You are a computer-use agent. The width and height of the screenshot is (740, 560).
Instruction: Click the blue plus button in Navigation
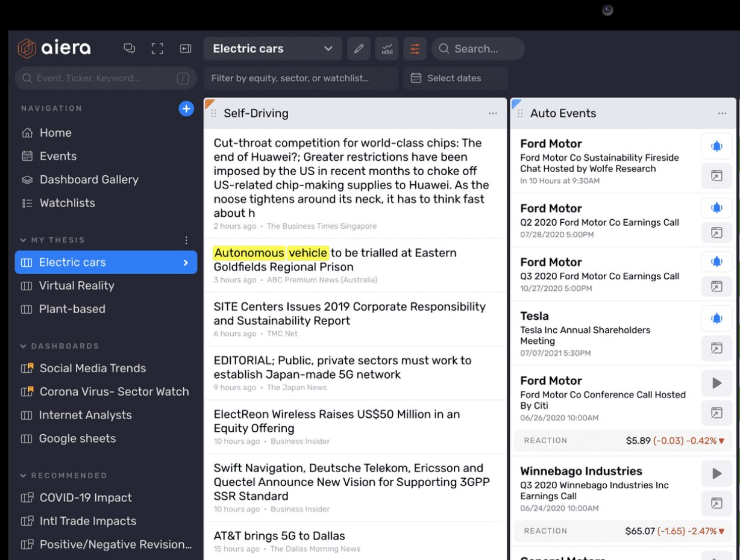tap(186, 108)
